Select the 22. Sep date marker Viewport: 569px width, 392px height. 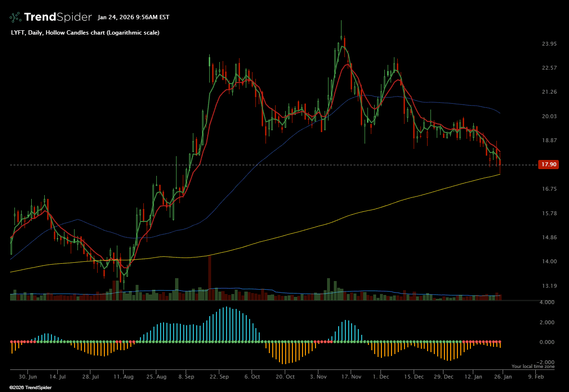[x=219, y=377]
